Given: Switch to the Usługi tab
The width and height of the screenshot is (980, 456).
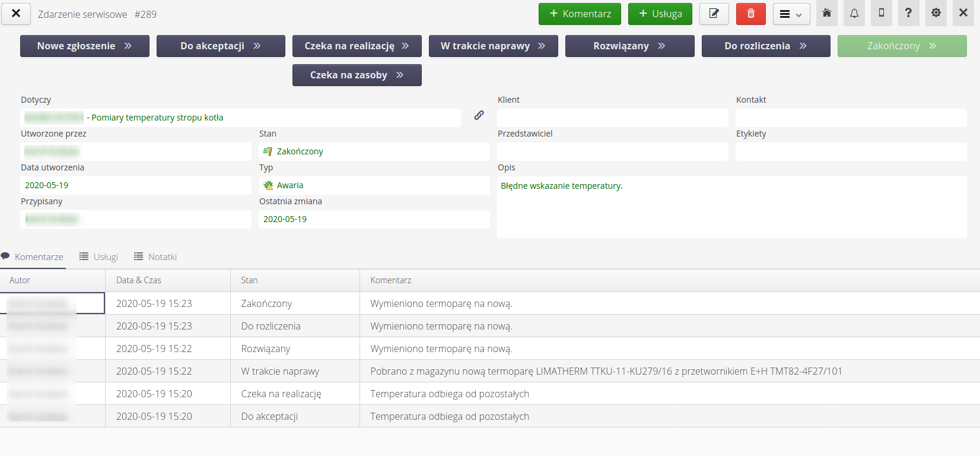Looking at the screenshot, I should (99, 256).
